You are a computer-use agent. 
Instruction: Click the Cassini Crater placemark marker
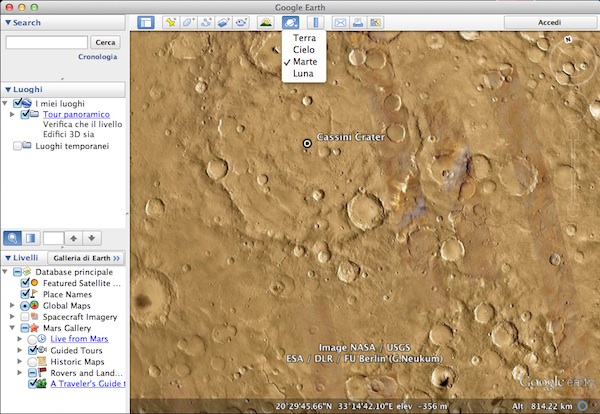307,143
